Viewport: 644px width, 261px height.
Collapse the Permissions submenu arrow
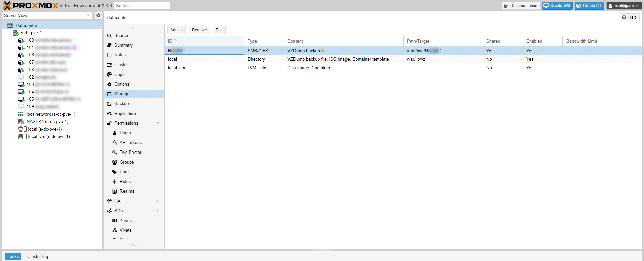pyautogui.click(x=158, y=123)
